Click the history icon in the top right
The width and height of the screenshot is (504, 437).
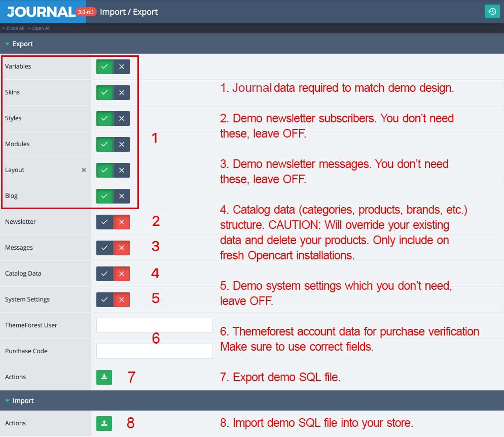[x=492, y=12]
